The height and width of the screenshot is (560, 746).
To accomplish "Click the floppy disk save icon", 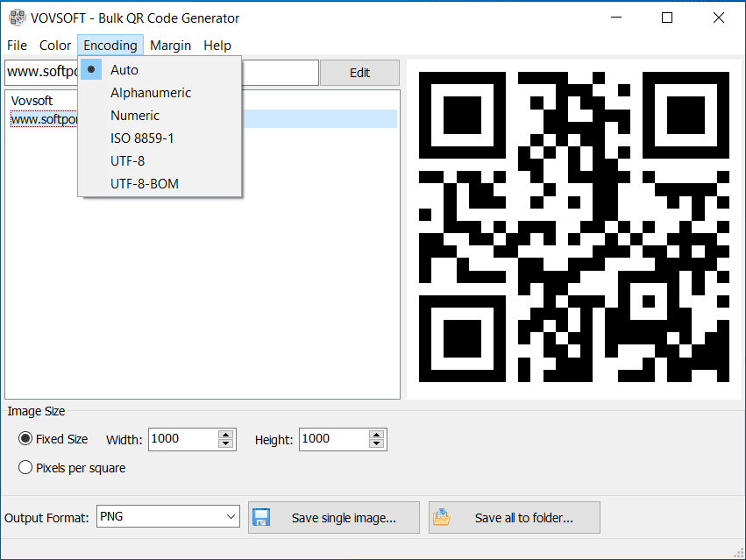I will 261,517.
